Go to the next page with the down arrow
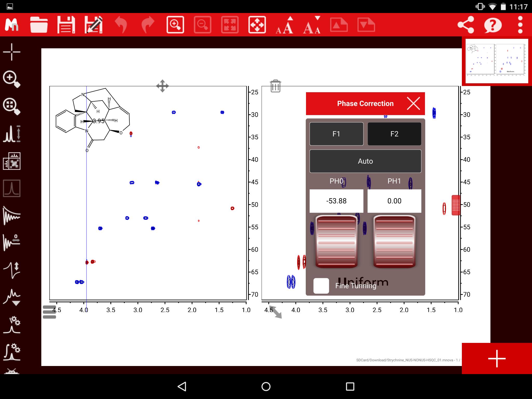 tap(366, 25)
